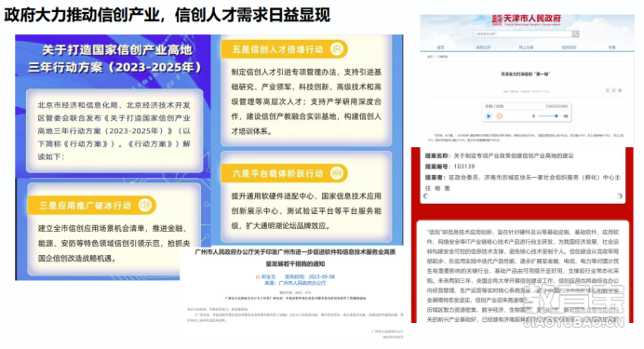Click the Tianjin site search input field
The image size is (644, 349).
coord(523,34)
